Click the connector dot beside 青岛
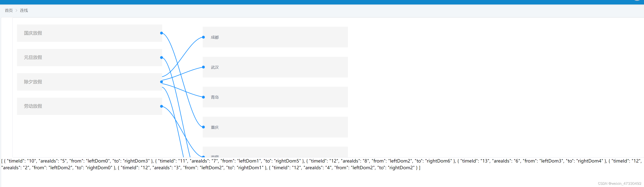This screenshot has height=187, width=644. tap(204, 97)
